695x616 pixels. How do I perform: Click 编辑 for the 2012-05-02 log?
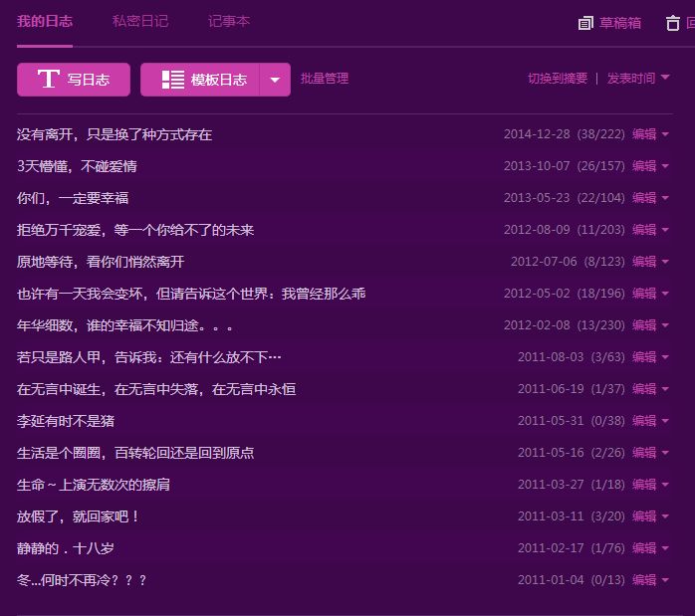(644, 294)
